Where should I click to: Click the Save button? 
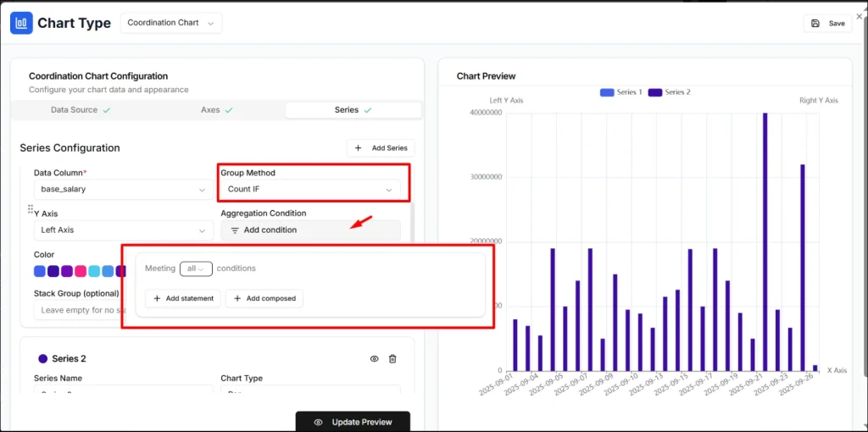coord(828,23)
